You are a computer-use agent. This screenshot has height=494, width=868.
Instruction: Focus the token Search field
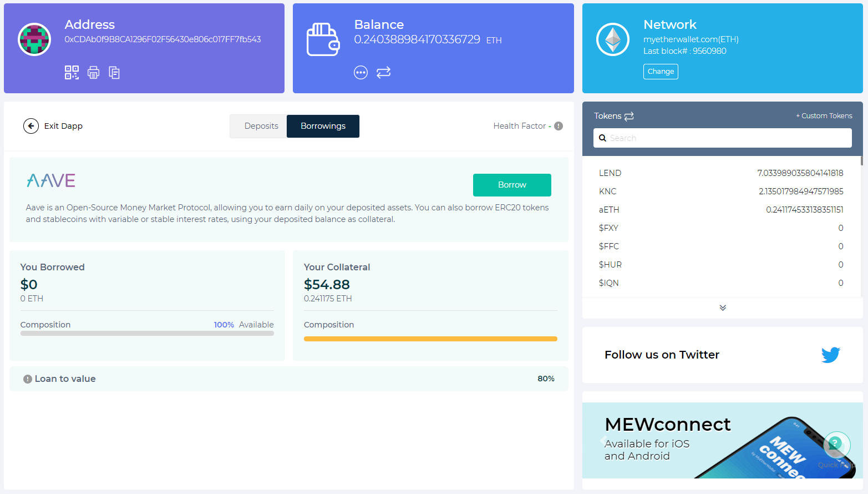(722, 138)
